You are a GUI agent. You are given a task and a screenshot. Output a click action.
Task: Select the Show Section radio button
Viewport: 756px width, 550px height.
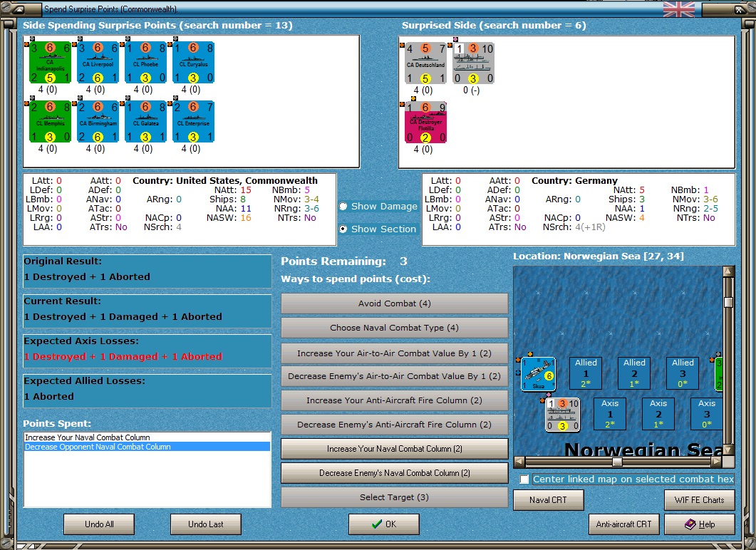click(x=343, y=229)
